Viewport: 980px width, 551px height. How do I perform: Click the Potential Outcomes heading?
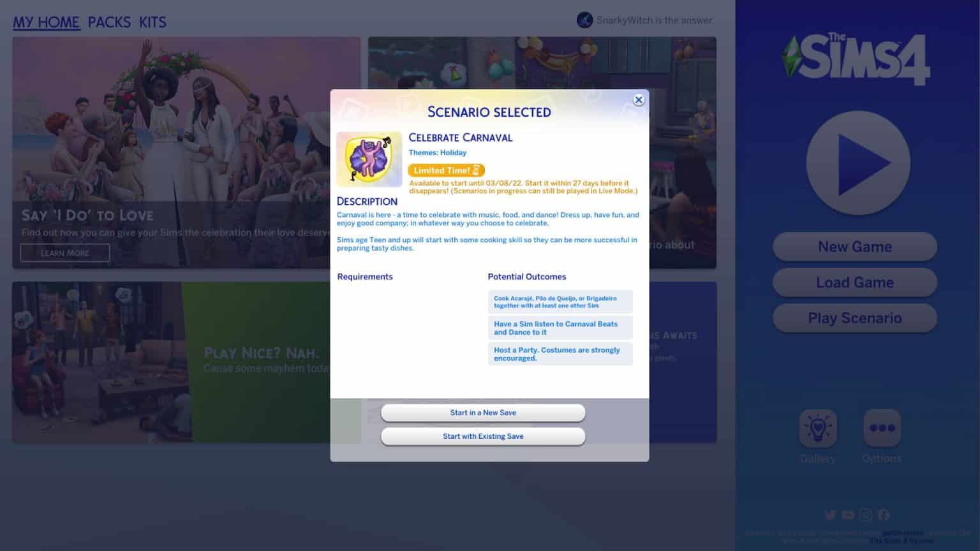coord(527,277)
